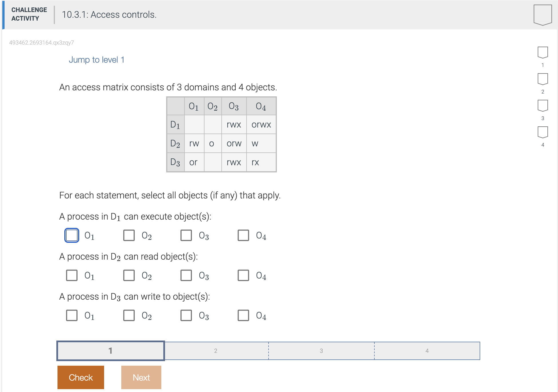Check O1 for D1 can execute

72,235
